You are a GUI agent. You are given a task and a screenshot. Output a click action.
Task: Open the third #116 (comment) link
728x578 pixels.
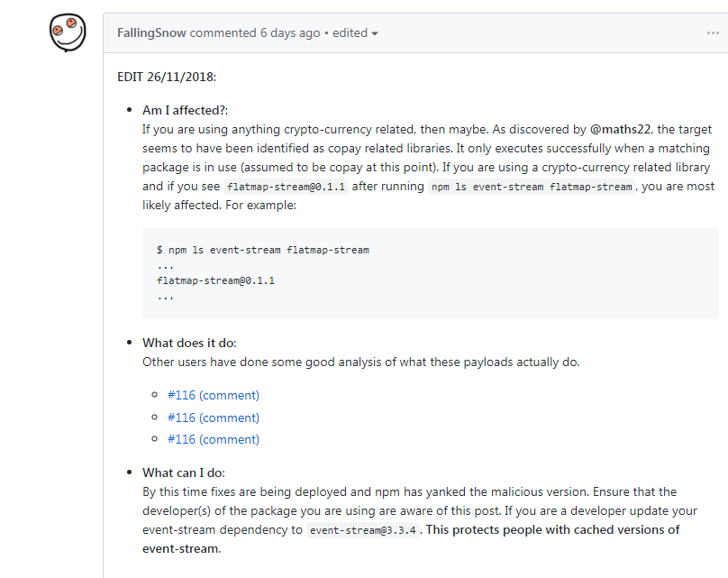214,439
